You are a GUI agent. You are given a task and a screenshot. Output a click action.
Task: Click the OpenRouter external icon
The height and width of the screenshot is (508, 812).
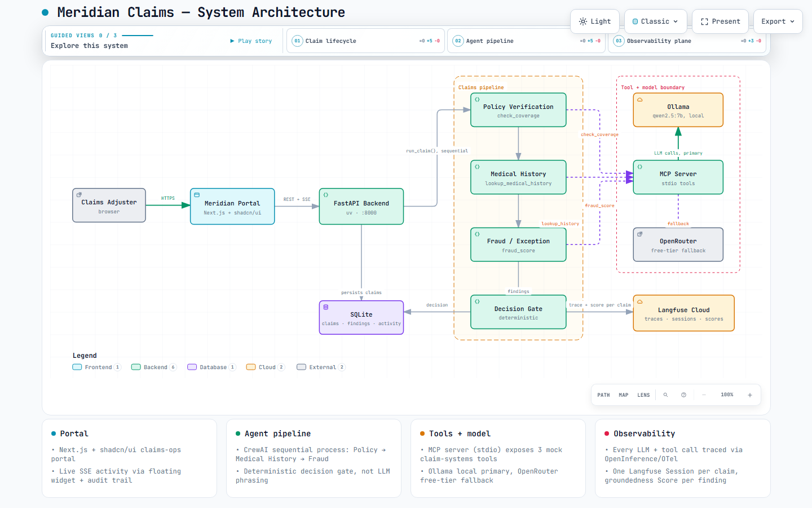click(x=640, y=234)
